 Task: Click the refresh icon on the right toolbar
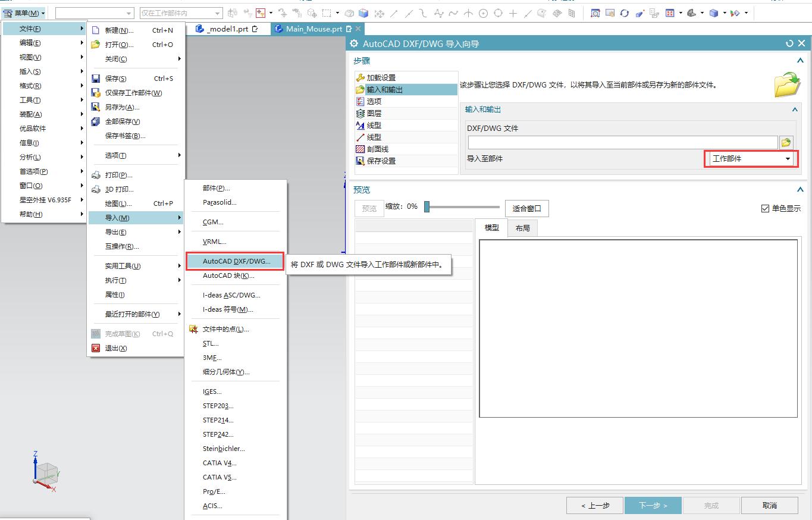[625, 12]
